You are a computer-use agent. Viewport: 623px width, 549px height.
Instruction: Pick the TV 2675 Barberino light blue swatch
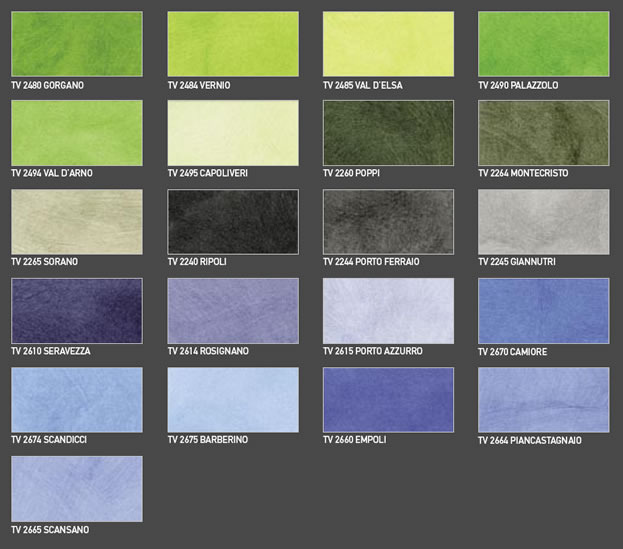tap(233, 400)
